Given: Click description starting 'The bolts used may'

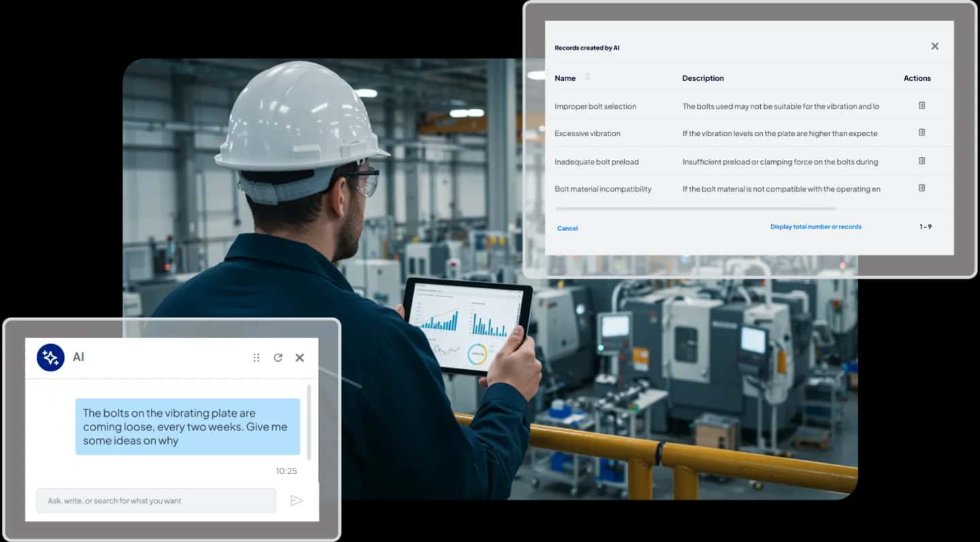Looking at the screenshot, I should point(781,106).
